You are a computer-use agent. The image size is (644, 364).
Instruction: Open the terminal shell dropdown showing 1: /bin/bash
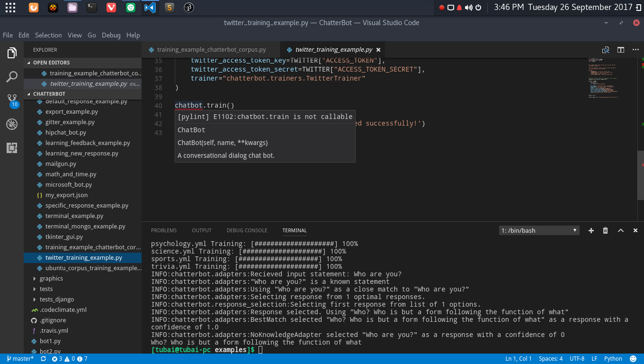click(539, 230)
